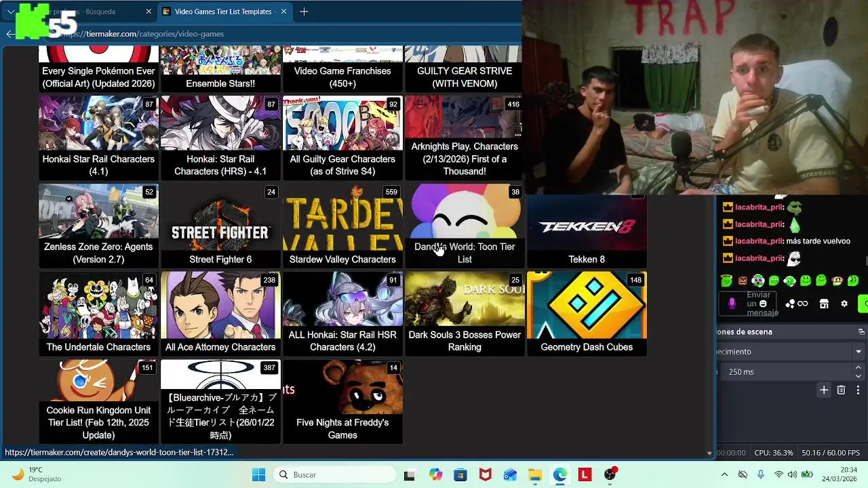This screenshot has height=488, width=868.
Task: Open the Bluearchive tier list template
Action: point(220,402)
